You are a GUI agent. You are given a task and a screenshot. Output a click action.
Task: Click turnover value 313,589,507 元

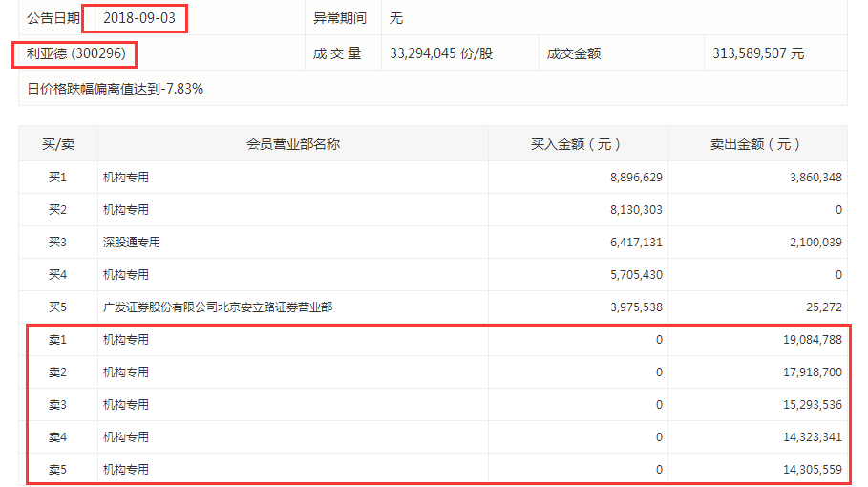pyautogui.click(x=758, y=53)
